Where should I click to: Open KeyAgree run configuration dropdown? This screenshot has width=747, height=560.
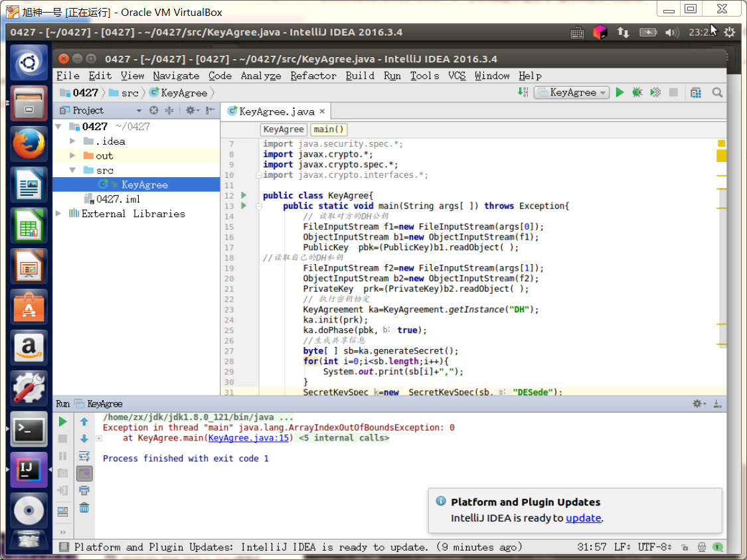[x=572, y=92]
